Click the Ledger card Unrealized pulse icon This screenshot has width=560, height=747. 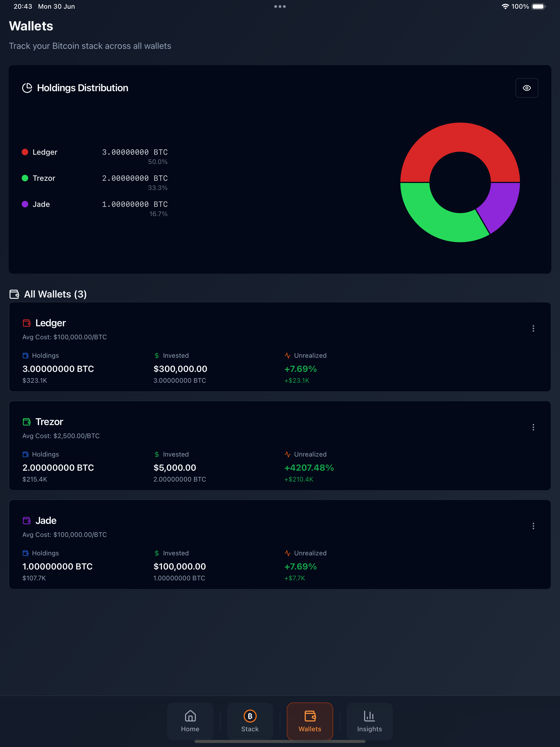click(x=288, y=356)
